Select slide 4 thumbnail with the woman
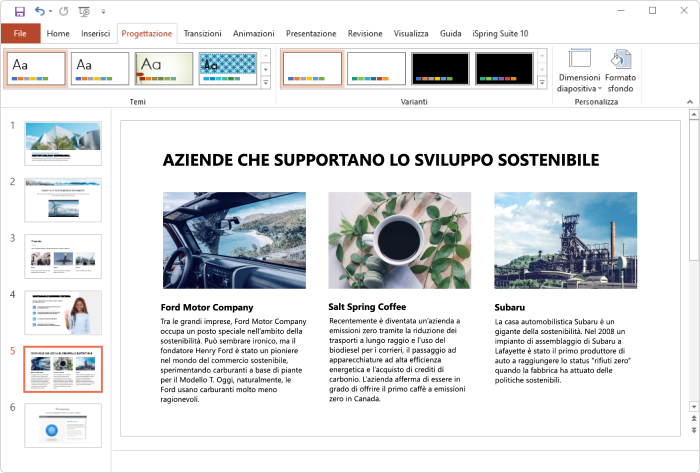This screenshot has width=700, height=473. [63, 312]
